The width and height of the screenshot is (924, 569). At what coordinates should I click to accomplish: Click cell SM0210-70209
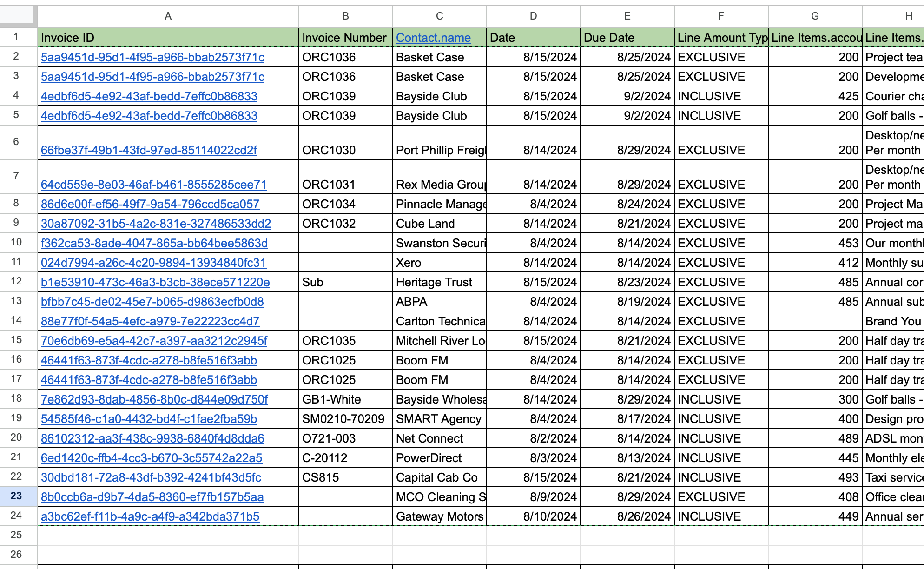pyautogui.click(x=345, y=419)
